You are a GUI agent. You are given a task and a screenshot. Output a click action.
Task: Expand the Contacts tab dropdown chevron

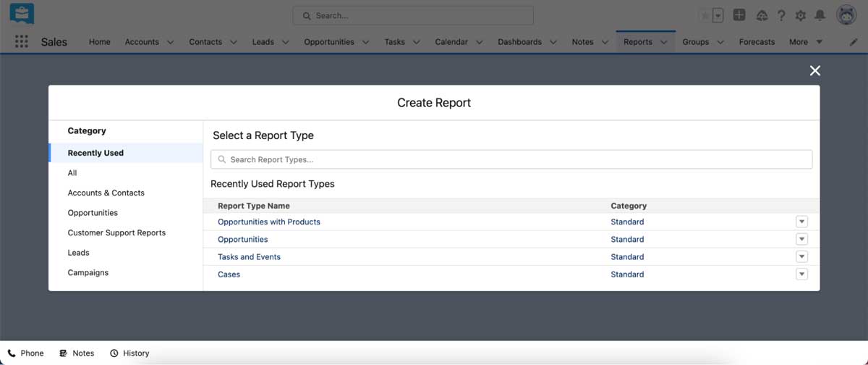234,42
